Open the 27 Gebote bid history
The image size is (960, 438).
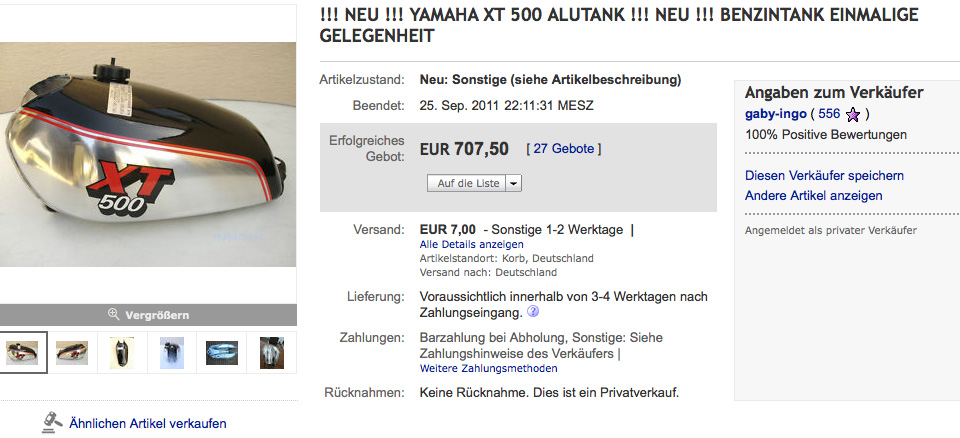click(564, 148)
